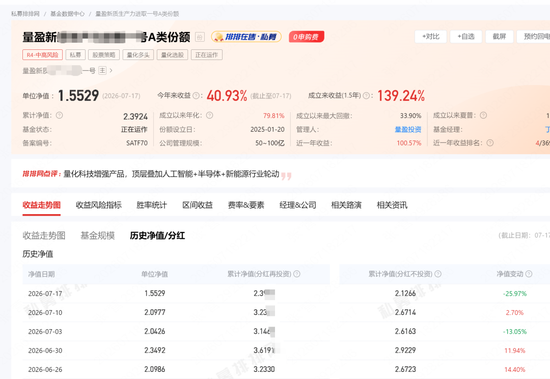Switch to 收益风险指标 tab

point(99,205)
